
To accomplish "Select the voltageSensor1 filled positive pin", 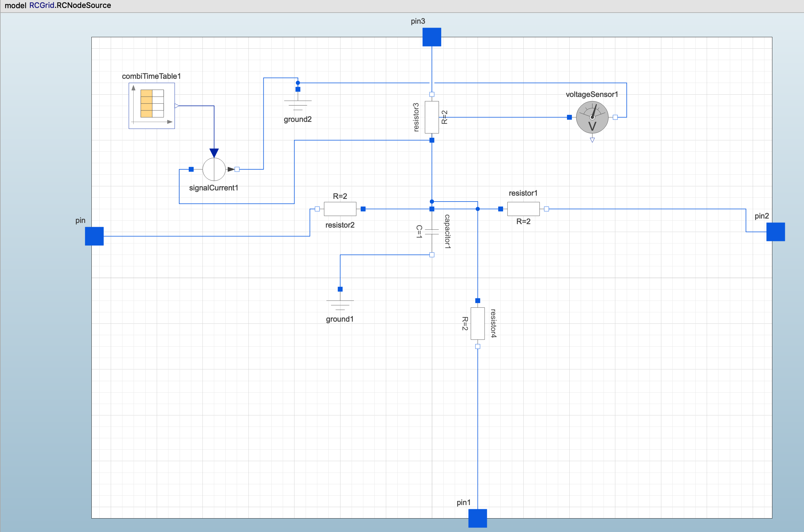I will (569, 117).
